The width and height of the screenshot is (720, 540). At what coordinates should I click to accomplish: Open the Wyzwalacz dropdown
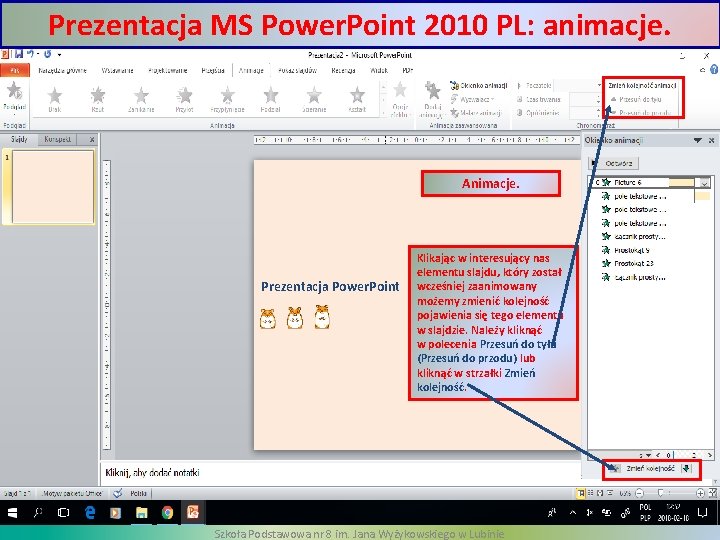coord(472,99)
